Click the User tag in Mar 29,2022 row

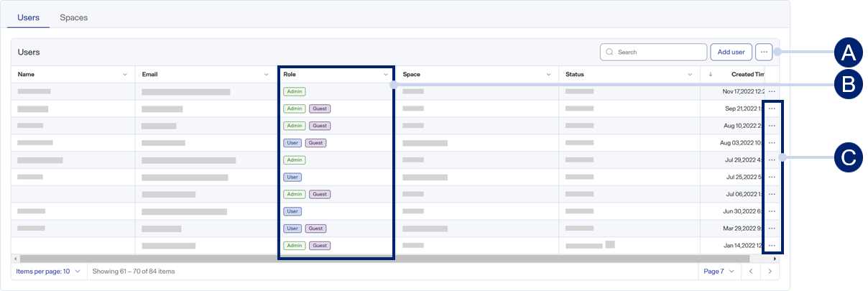pyautogui.click(x=292, y=228)
